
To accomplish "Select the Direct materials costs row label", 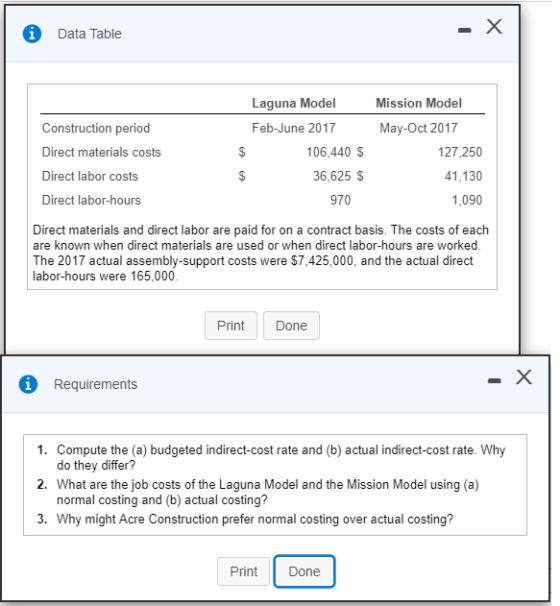I will [x=101, y=152].
